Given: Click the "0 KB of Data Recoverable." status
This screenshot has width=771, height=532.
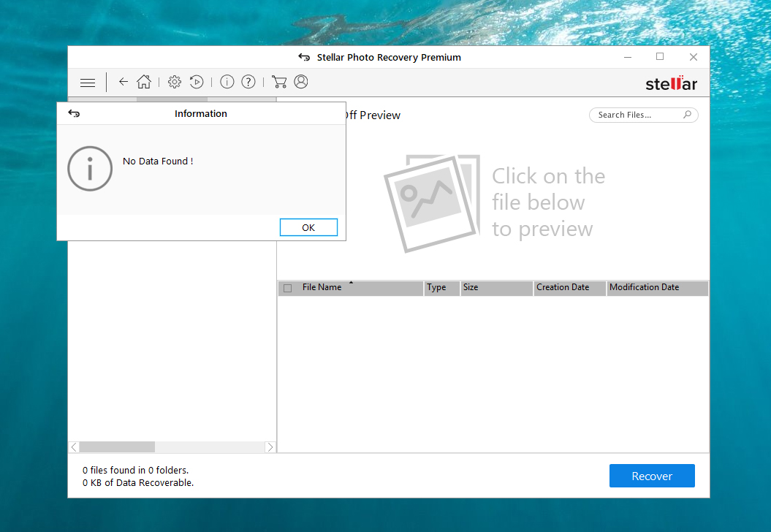Looking at the screenshot, I should tap(138, 483).
